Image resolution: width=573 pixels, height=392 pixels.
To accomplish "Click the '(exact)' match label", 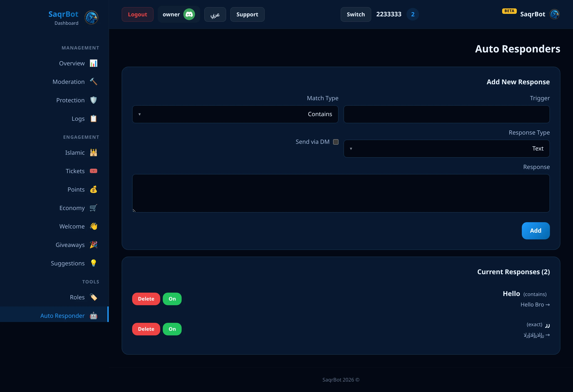I will 534,324.
